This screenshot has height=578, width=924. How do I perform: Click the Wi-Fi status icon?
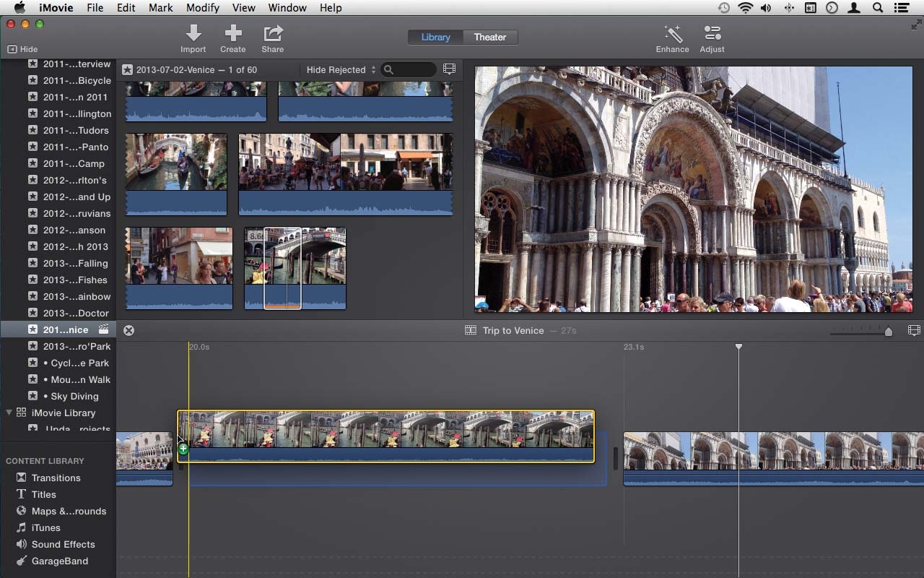pos(745,8)
